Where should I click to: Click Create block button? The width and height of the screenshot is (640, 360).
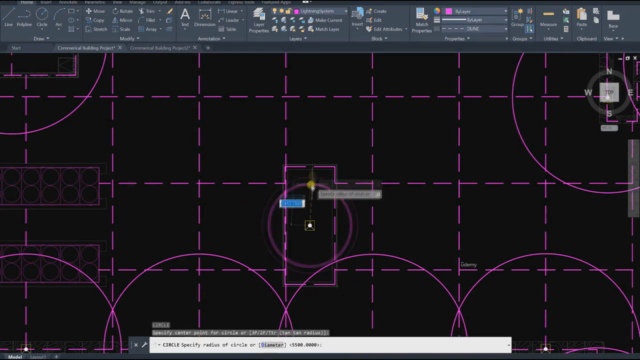(x=376, y=11)
